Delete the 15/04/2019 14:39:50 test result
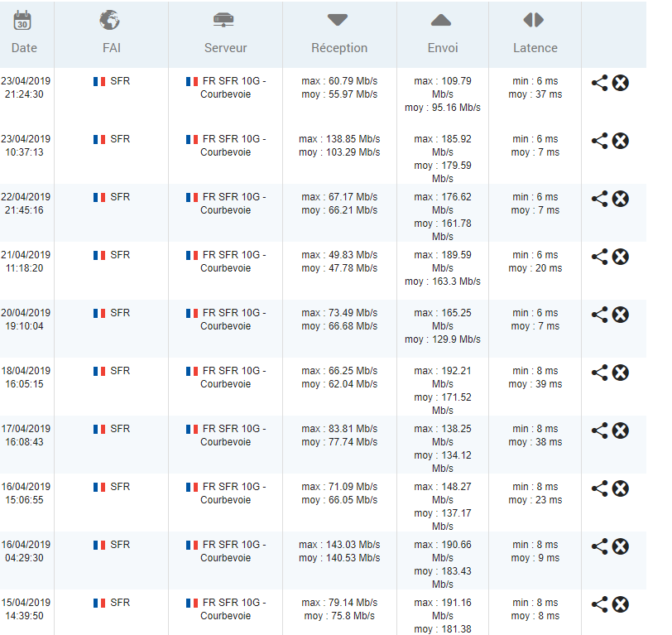The height and width of the screenshot is (635, 672). (x=621, y=604)
